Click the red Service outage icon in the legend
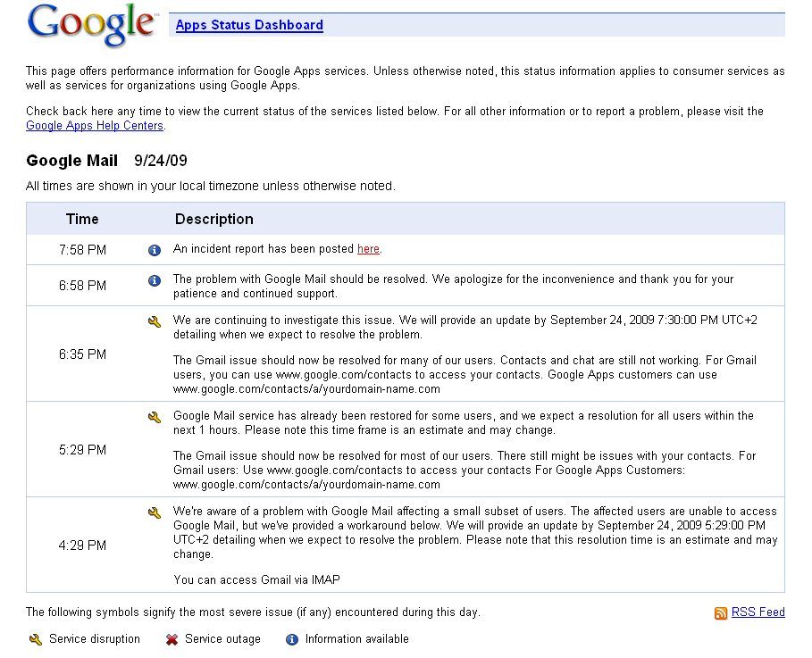 point(173,638)
